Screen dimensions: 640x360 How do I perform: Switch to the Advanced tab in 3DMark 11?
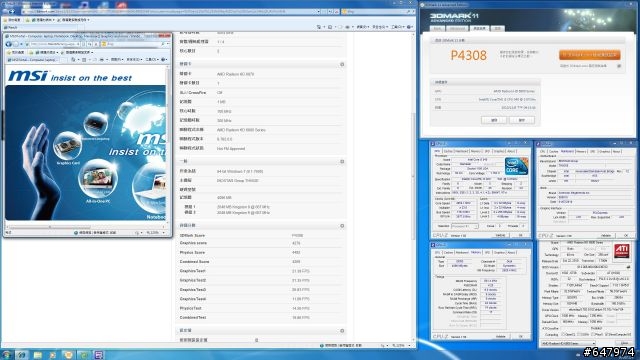(x=457, y=29)
